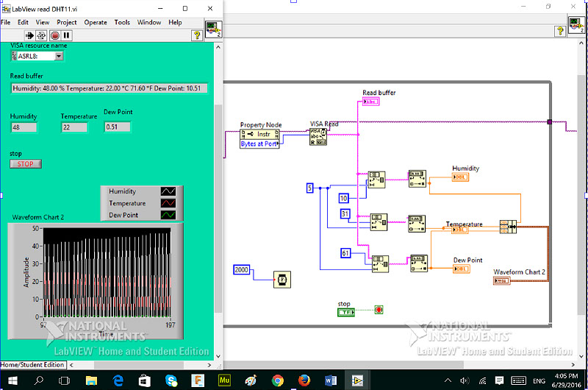Click Humidity plot legend color sample
Viewport: 588px width, 390px height.
168,191
